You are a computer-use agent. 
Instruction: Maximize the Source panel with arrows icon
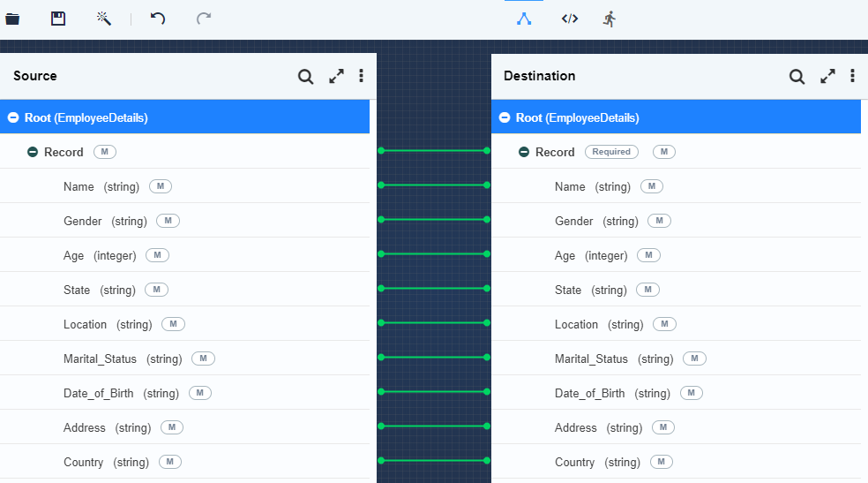336,76
